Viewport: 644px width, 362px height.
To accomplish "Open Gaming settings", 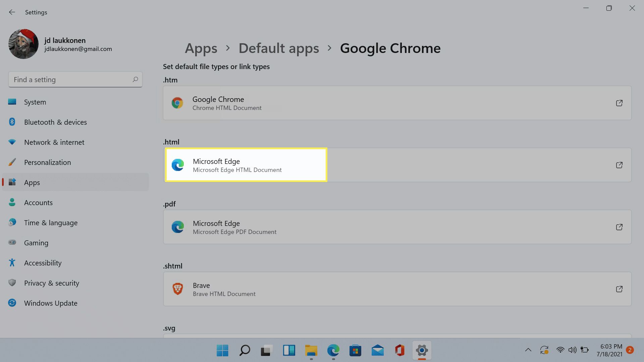I will (75, 243).
